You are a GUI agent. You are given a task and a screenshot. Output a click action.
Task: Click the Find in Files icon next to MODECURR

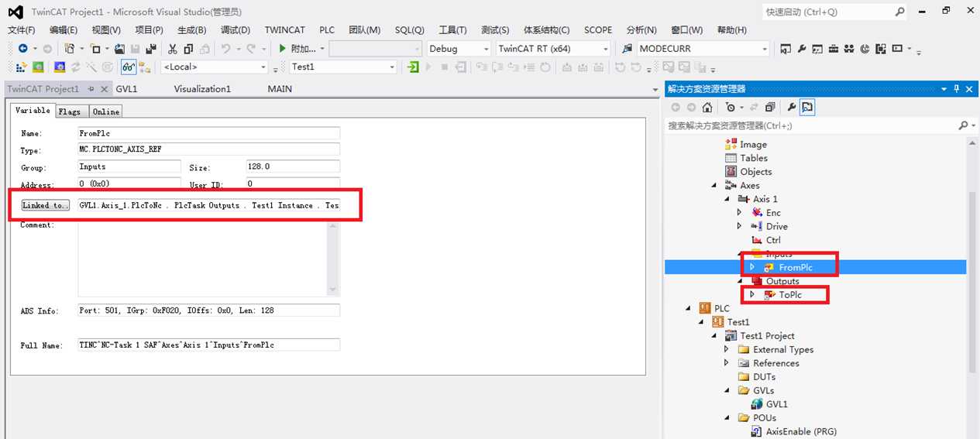[628, 48]
